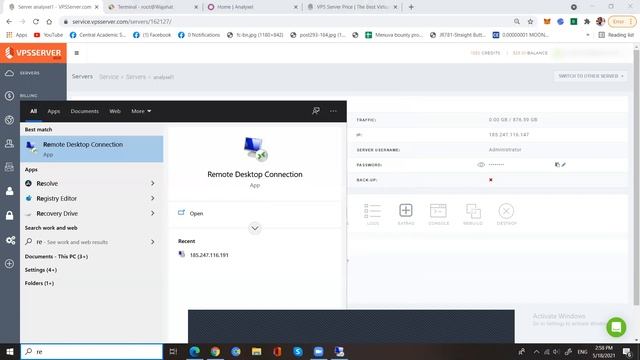Open the server Logs icon
Screen dimensions: 640x360
pos(373,214)
